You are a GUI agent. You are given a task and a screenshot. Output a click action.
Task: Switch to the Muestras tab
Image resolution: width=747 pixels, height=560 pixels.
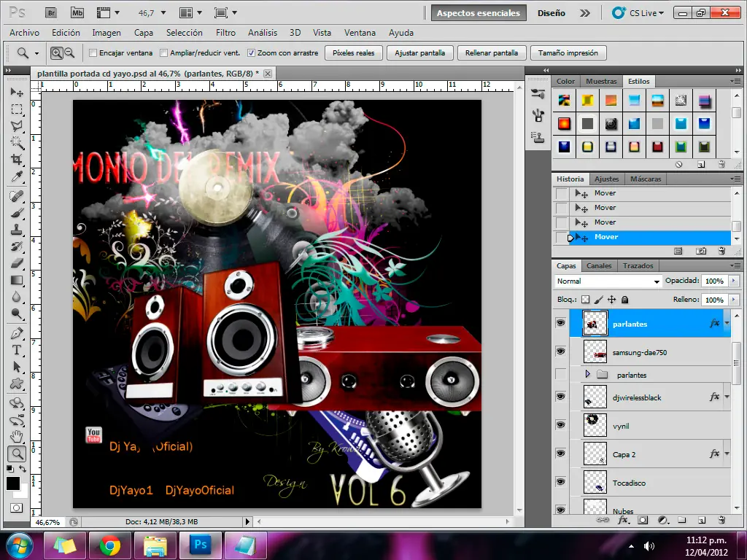tap(601, 82)
